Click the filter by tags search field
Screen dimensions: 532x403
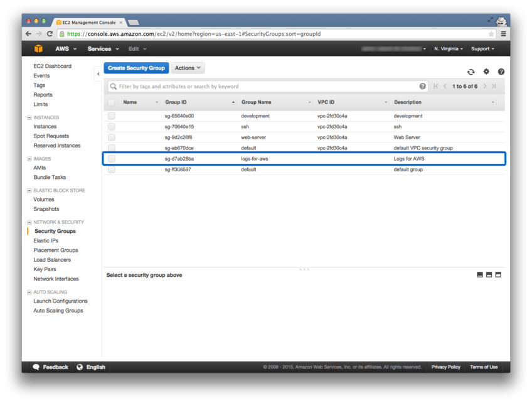[267, 86]
